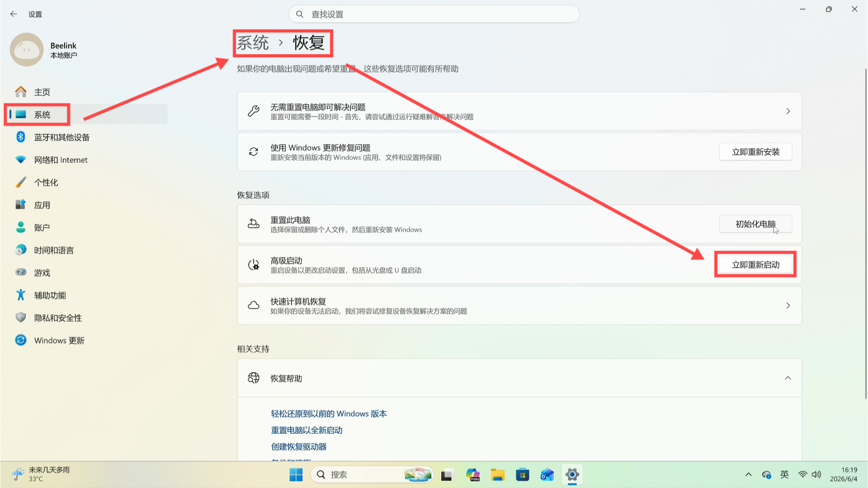Open the 创建恢复驱动器 link
The image size is (868, 488).
(299, 447)
